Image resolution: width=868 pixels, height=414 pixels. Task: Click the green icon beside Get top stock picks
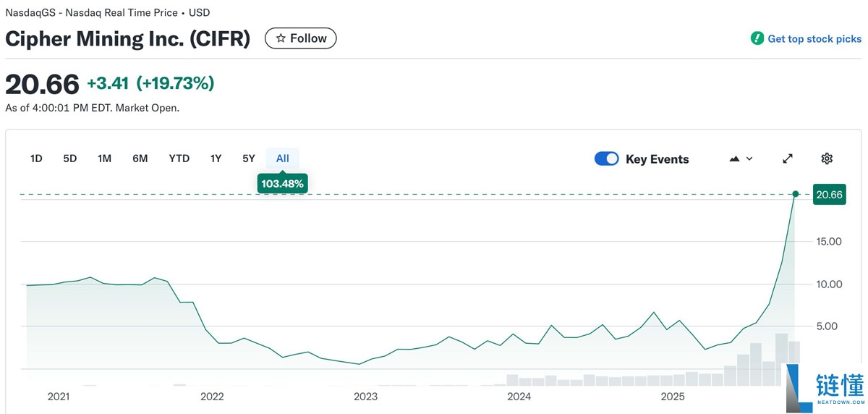tap(757, 38)
